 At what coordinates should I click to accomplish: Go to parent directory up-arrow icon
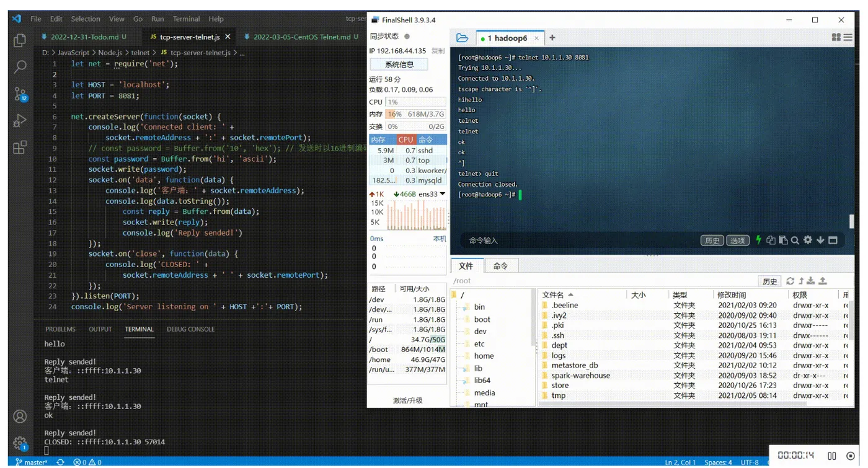click(801, 281)
